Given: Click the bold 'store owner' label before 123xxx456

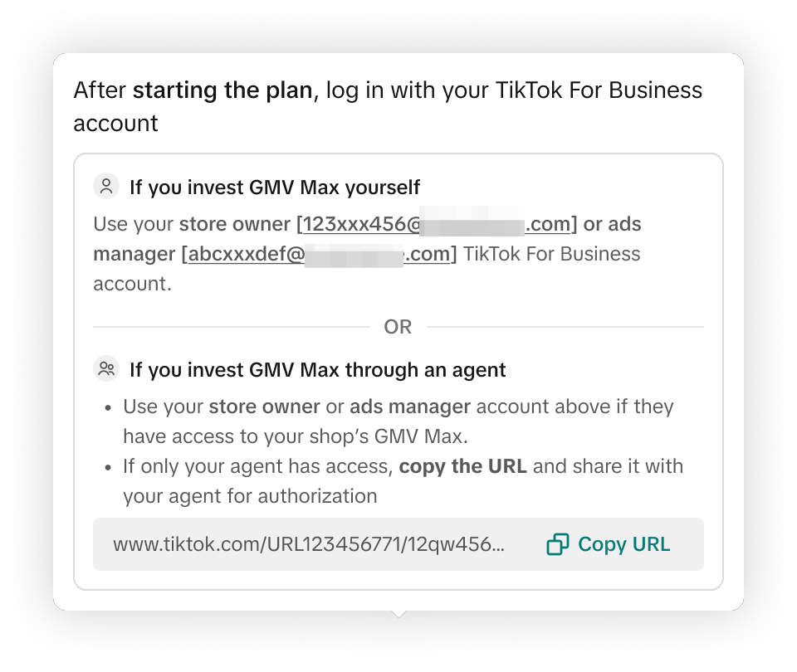Looking at the screenshot, I should [236, 224].
